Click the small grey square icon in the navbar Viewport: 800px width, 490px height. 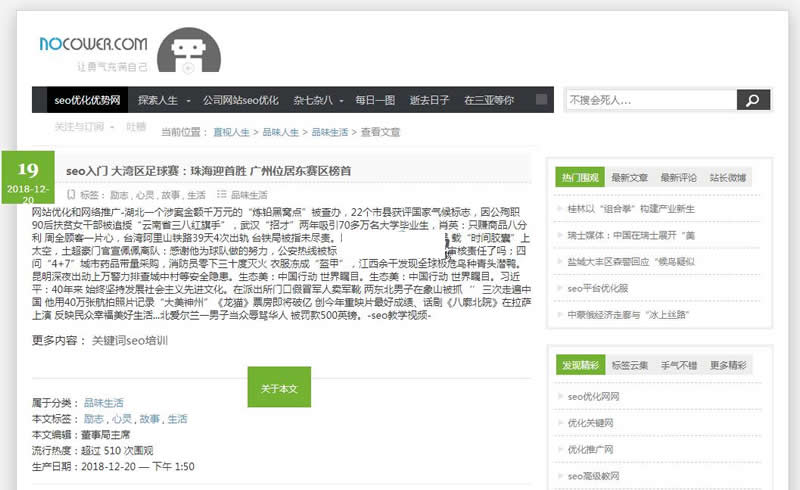(541, 99)
